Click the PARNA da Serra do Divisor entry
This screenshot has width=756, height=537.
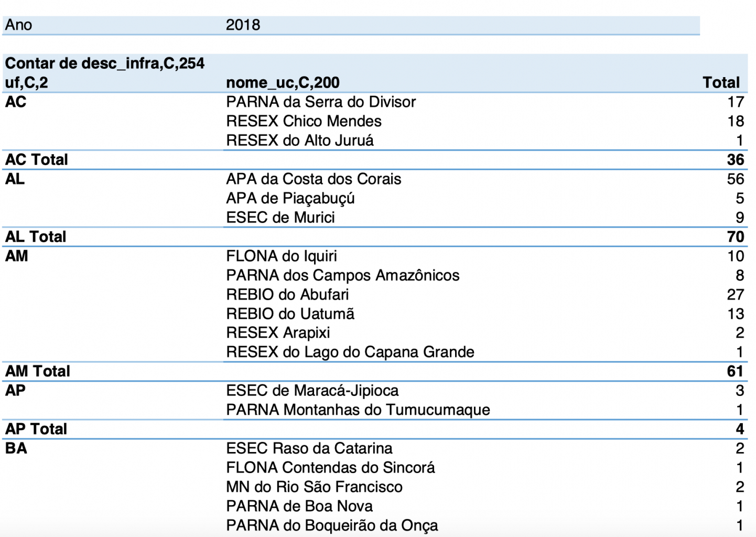point(321,102)
